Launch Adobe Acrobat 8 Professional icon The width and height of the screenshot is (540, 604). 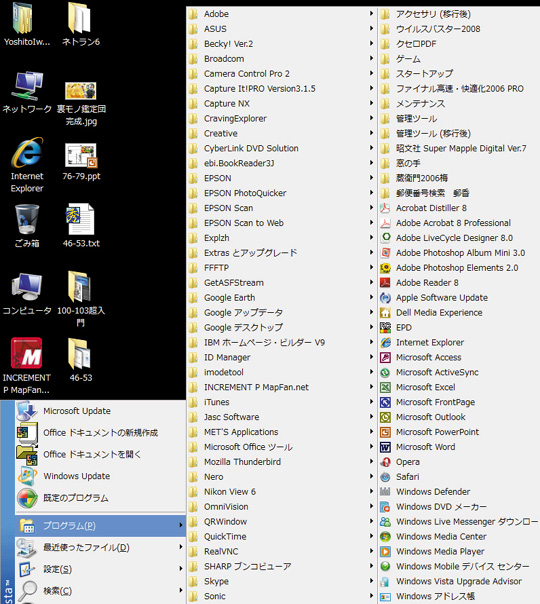tap(385, 223)
